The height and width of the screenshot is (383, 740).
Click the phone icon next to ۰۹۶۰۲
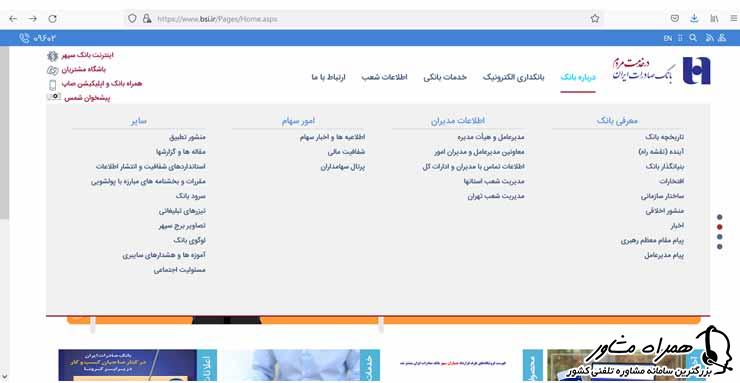click(24, 38)
